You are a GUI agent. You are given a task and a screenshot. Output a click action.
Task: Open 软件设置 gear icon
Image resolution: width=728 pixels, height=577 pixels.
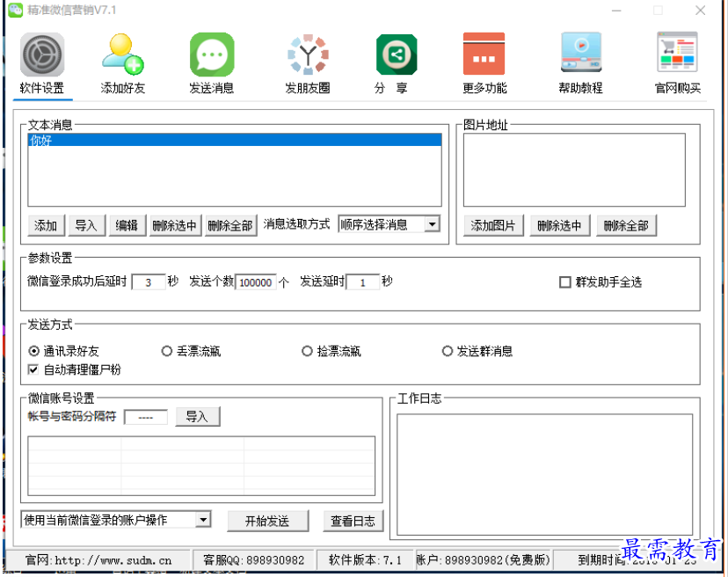pyautogui.click(x=42, y=55)
